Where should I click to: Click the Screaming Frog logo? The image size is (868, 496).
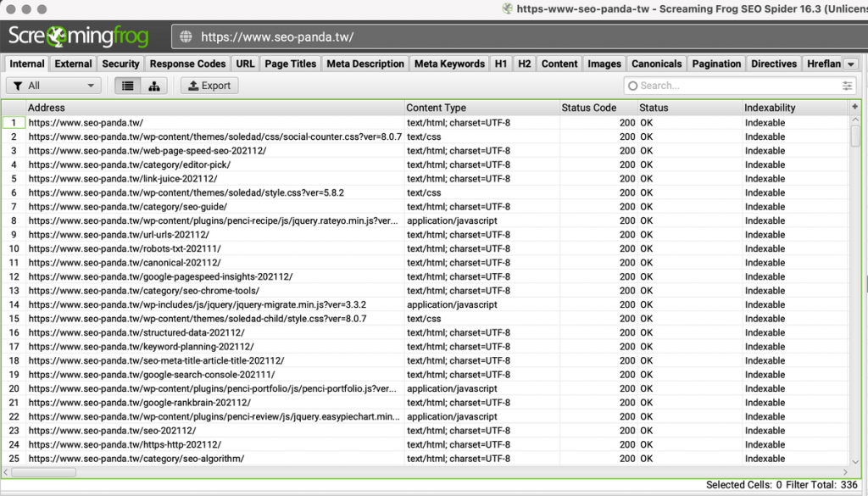(78, 36)
